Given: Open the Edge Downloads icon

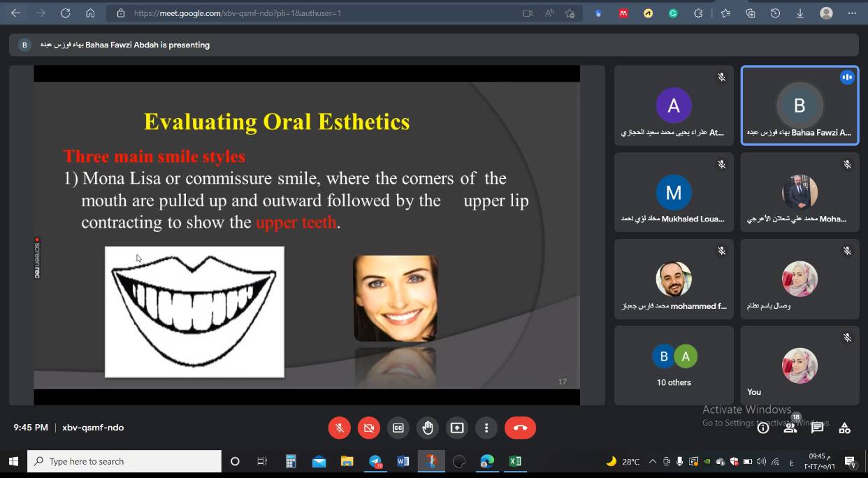Looking at the screenshot, I should tap(800, 13).
